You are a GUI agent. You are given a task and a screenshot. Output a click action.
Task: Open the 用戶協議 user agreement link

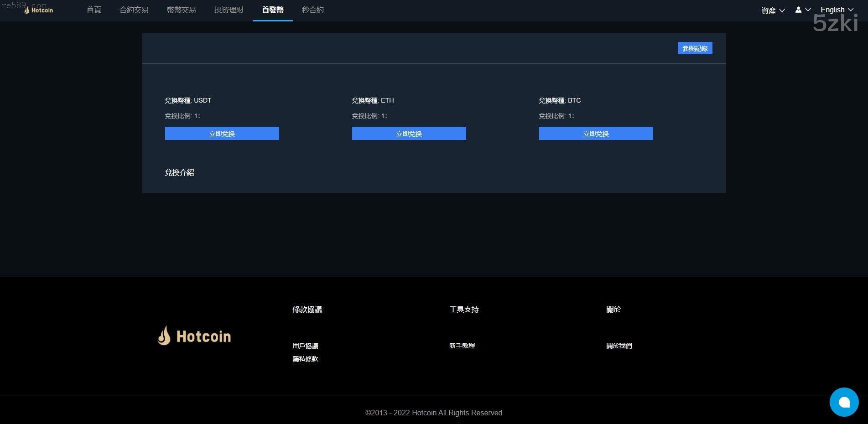pyautogui.click(x=305, y=346)
